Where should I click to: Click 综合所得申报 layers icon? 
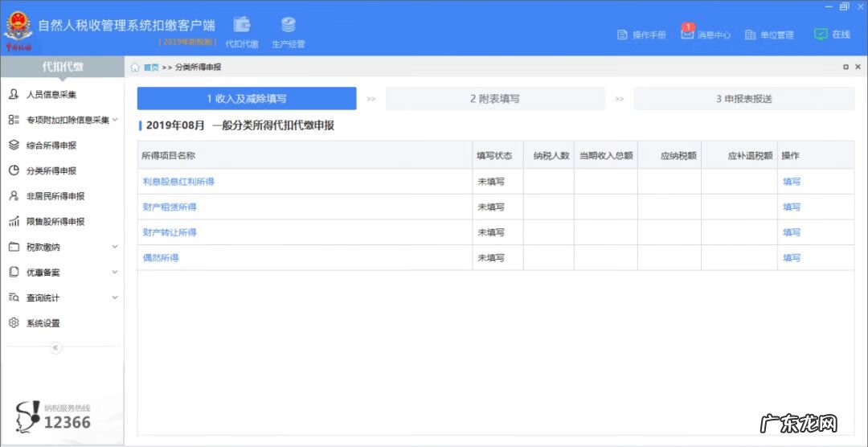coord(14,146)
